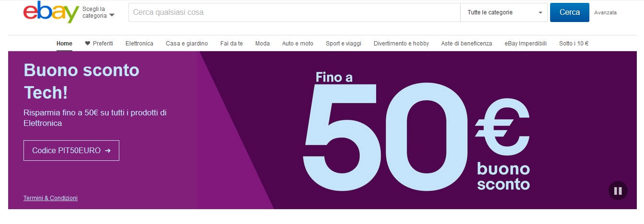This screenshot has width=644, height=224.
Task: Click the Risparmia fino a 50€ description text
Action: coord(95,118)
